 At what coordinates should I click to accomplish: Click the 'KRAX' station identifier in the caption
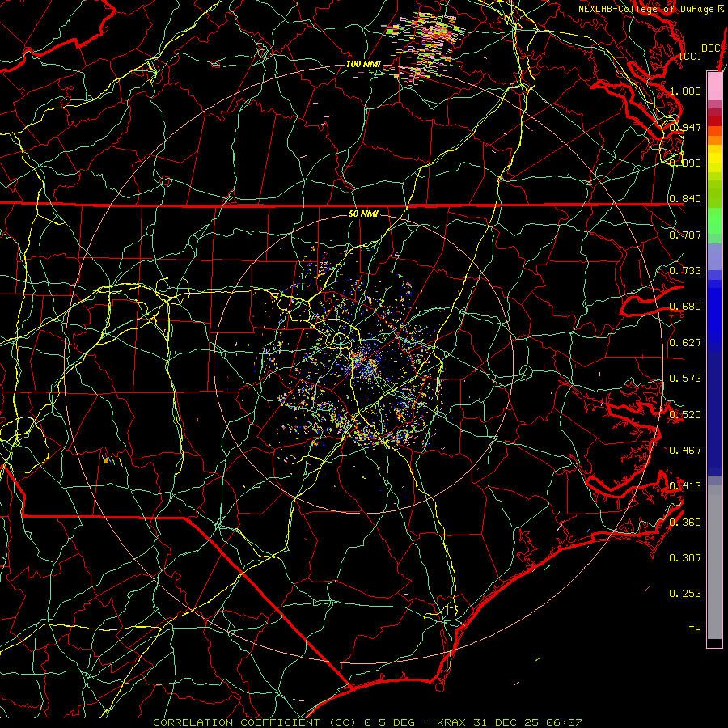click(452, 722)
